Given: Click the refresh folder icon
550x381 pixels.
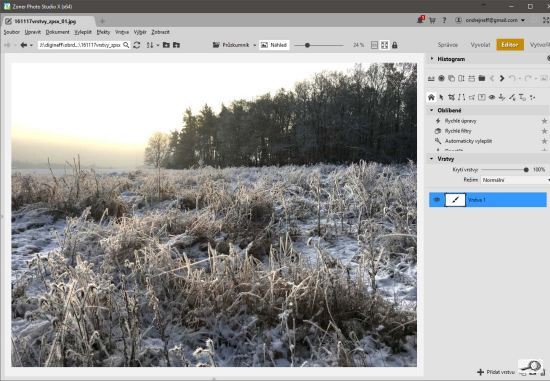Looking at the screenshot, I should 137,45.
